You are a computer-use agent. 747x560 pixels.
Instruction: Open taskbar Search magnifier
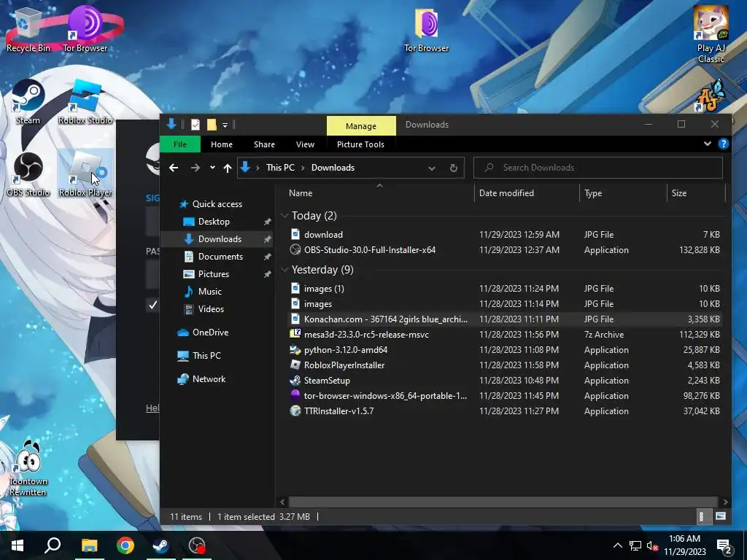tap(53, 545)
